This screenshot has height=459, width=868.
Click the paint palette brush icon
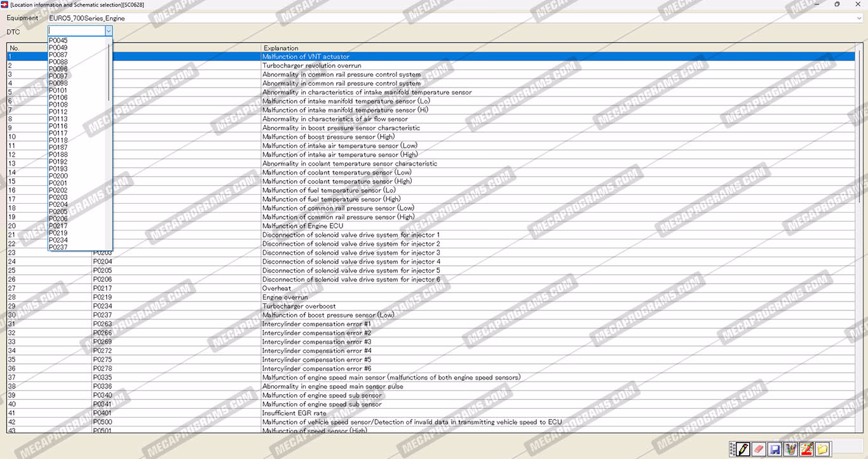[806, 449]
